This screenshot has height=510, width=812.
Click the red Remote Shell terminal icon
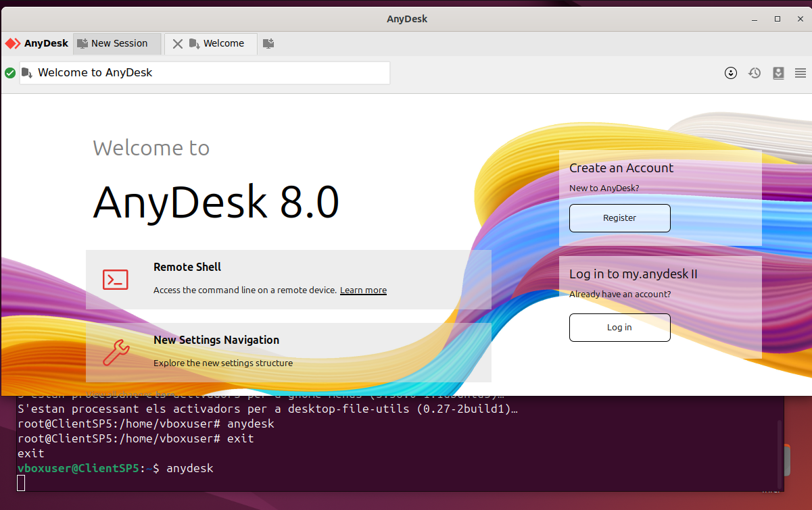[116, 279]
